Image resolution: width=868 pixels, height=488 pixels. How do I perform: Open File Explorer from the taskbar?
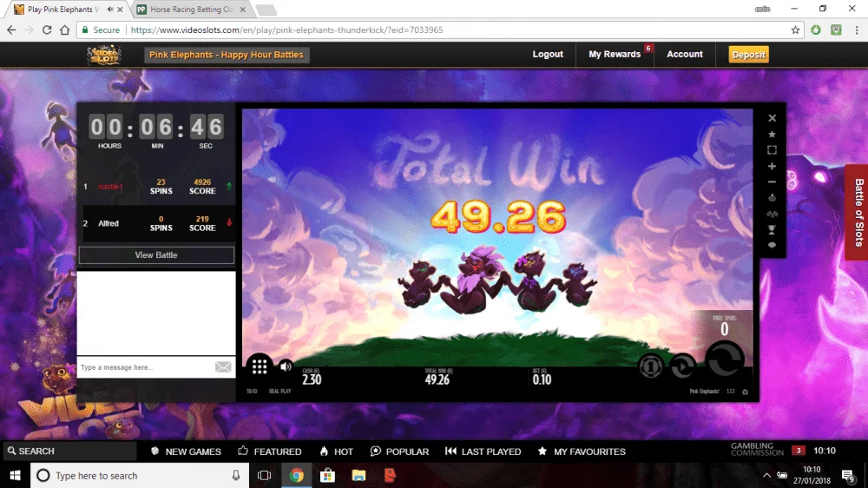click(358, 475)
